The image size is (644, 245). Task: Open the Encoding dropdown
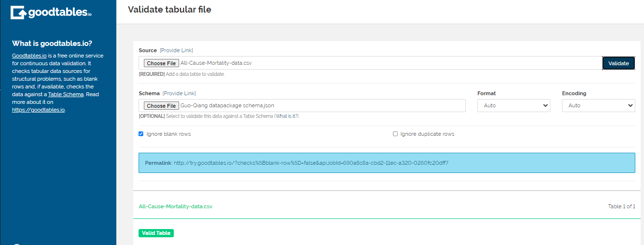click(x=599, y=105)
